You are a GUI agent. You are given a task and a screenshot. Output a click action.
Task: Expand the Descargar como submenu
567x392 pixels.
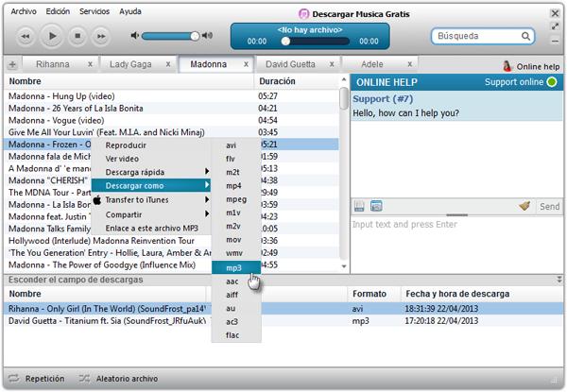(x=151, y=186)
